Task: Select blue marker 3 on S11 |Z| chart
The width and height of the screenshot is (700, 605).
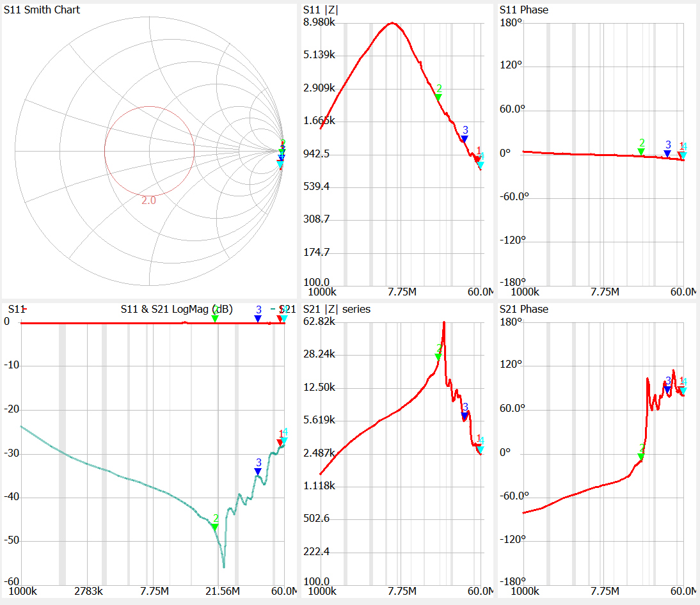Action: 465,139
